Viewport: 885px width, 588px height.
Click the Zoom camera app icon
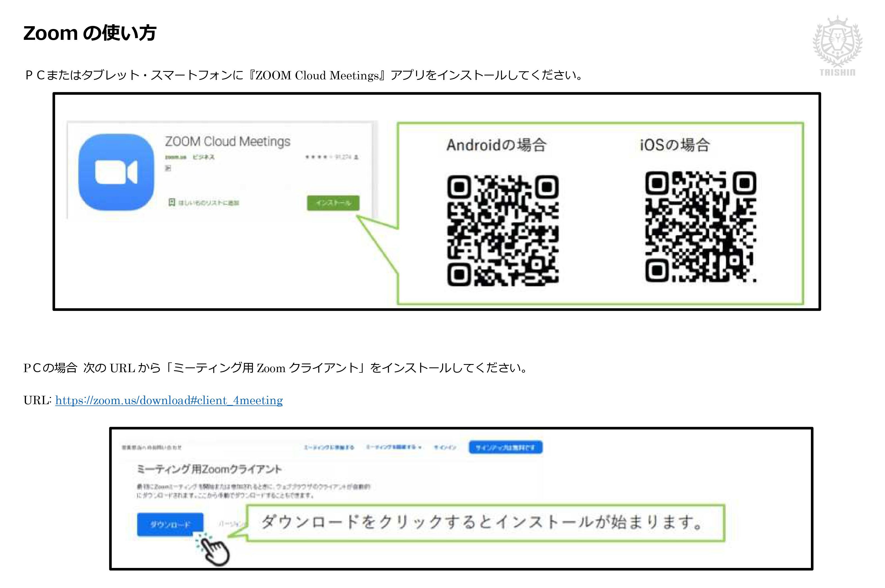tap(116, 172)
